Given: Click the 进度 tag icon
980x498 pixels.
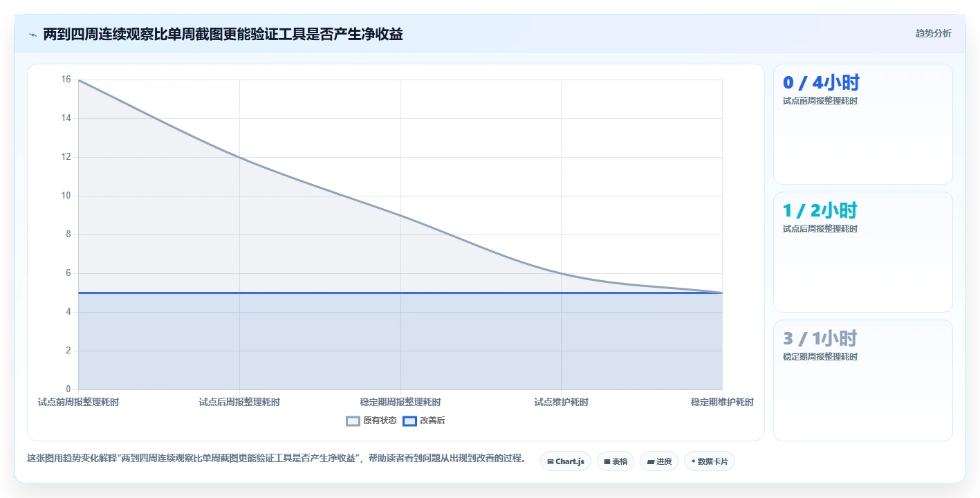Looking at the screenshot, I should tap(651, 461).
